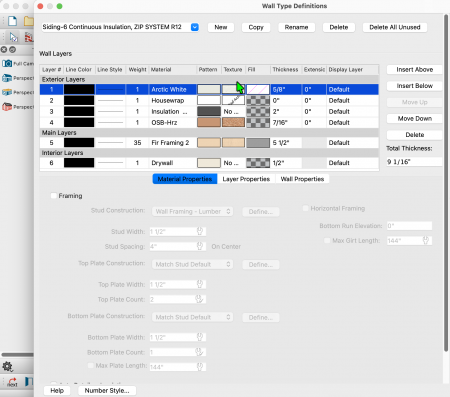Click the Open folder icon in the background toolbar
The width and height of the screenshot is (450, 397).
[29, 21]
